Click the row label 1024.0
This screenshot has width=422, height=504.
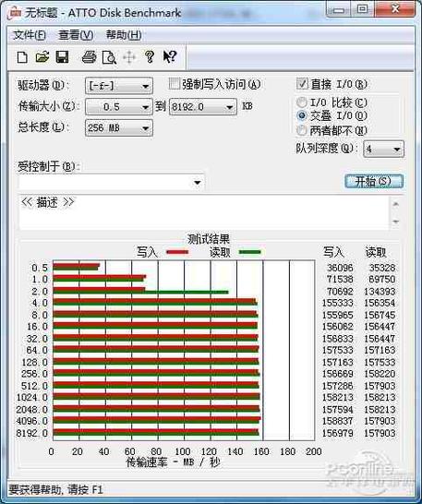click(x=32, y=397)
